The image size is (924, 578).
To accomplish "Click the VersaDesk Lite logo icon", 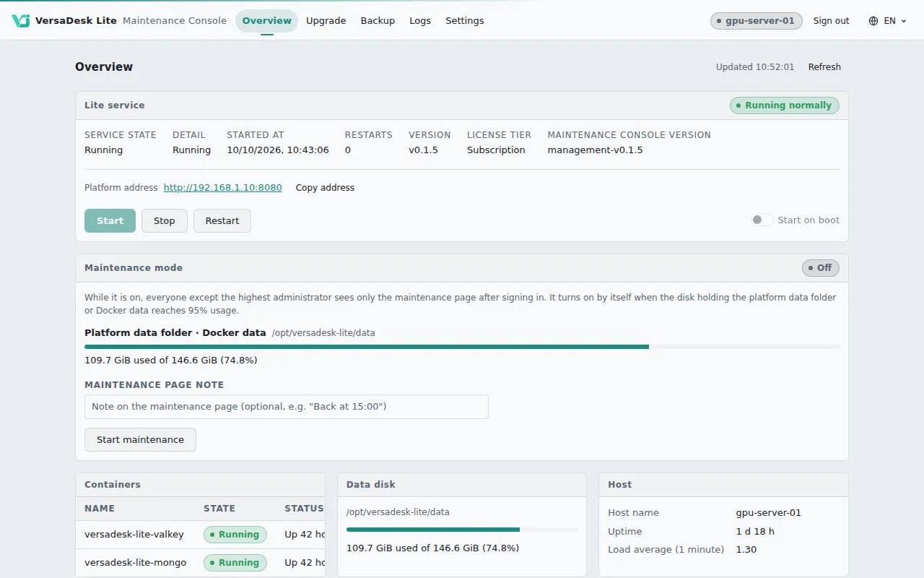I will pos(21,21).
